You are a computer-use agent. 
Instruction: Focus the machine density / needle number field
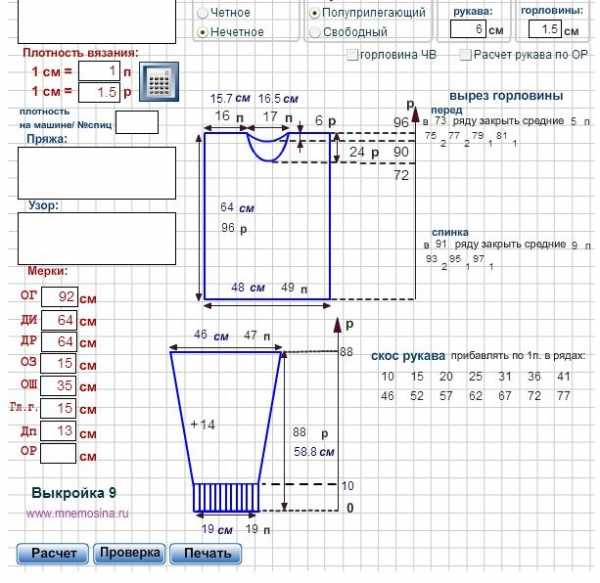pos(137,122)
